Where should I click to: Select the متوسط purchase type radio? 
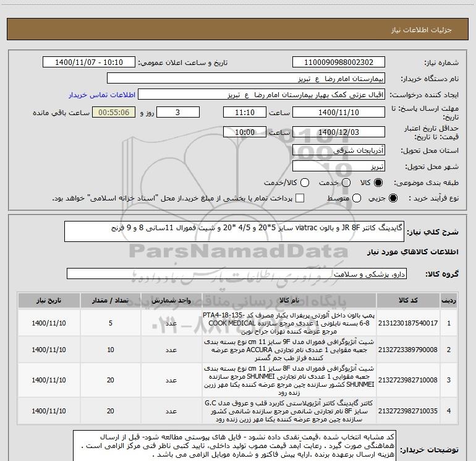tap(357, 198)
